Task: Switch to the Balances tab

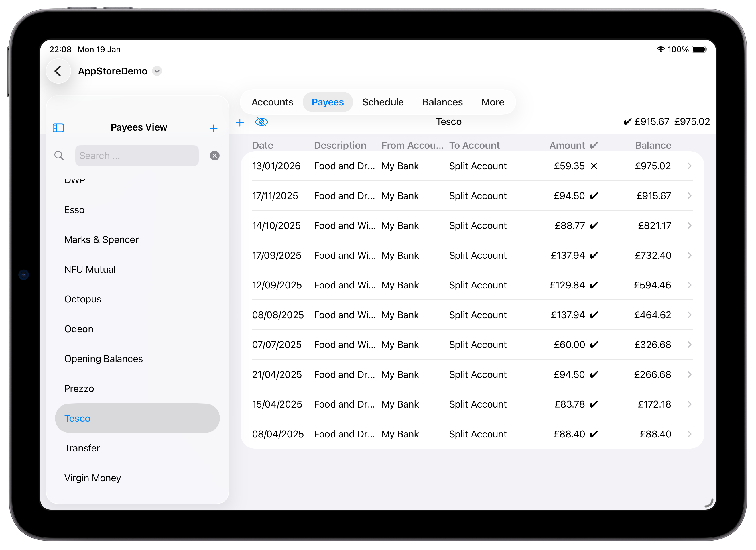Action: click(442, 102)
